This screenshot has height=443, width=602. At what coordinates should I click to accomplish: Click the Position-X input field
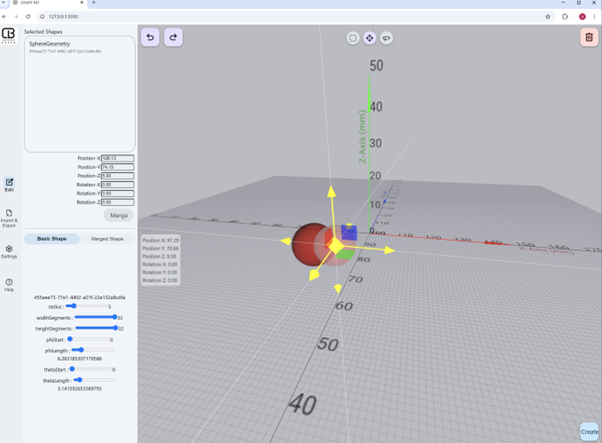117,158
